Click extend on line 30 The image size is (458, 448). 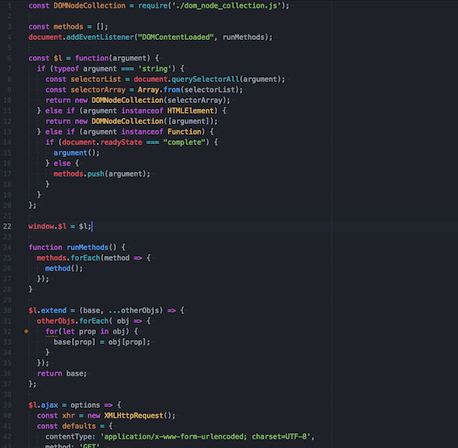click(x=54, y=310)
